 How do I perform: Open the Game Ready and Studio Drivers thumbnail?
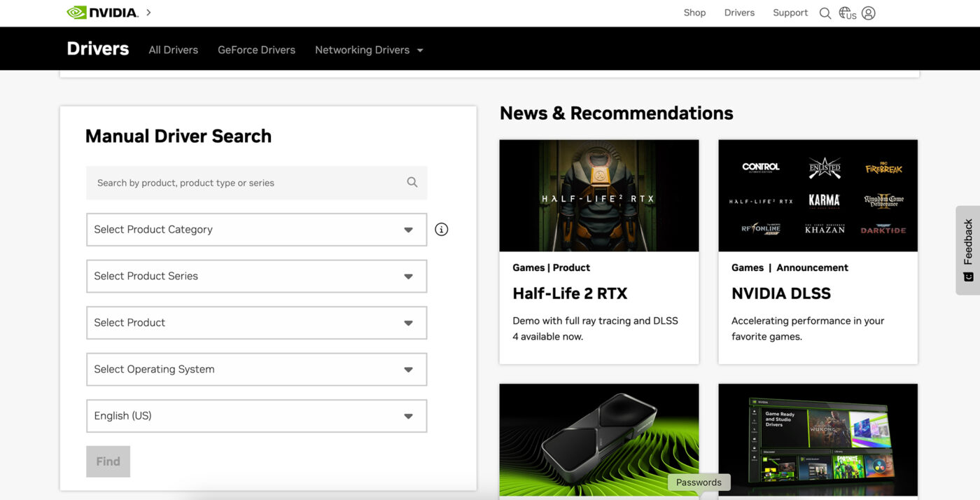tap(818, 440)
